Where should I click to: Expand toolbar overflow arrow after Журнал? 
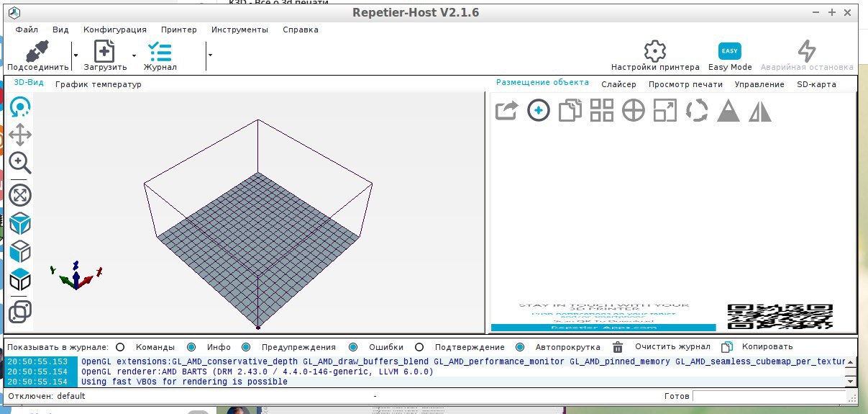210,55
